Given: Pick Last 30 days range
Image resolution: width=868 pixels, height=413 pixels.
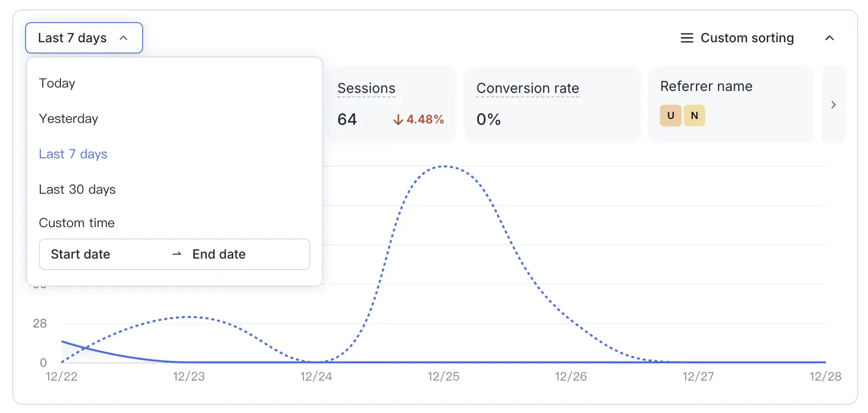Looking at the screenshot, I should pos(77,189).
